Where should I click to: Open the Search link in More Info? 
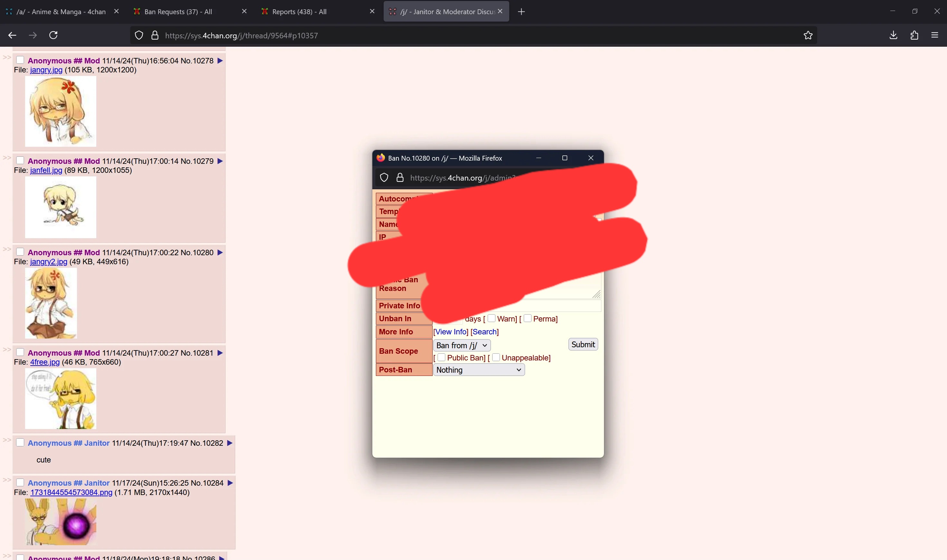(484, 332)
